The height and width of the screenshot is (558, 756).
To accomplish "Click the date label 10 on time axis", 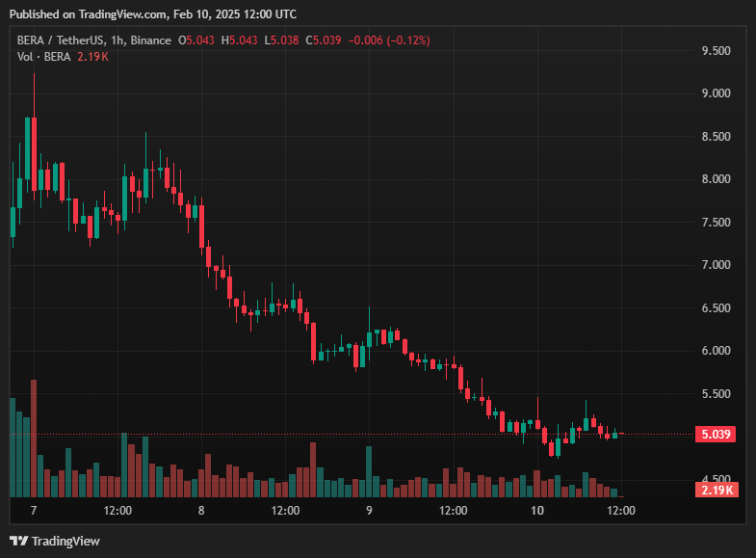I will tap(537, 510).
